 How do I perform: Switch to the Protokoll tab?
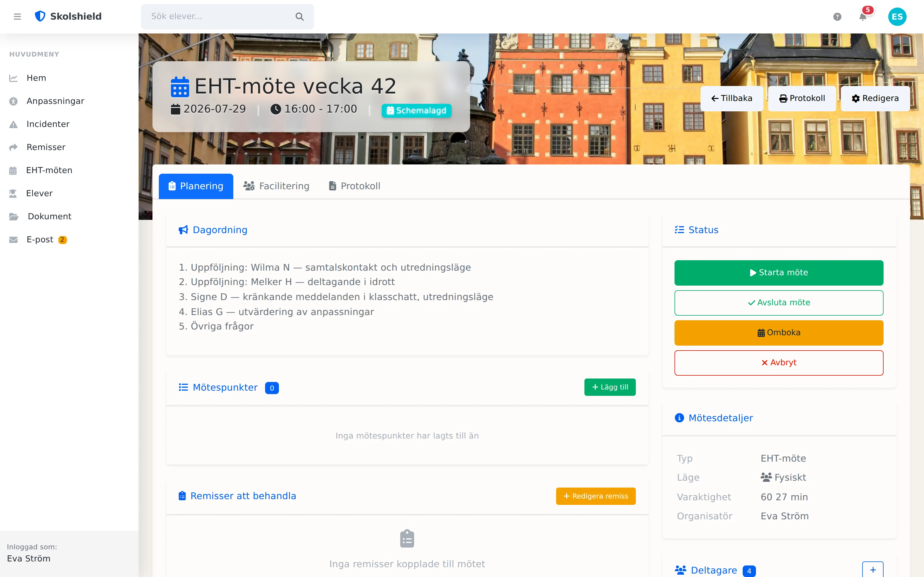tap(354, 186)
